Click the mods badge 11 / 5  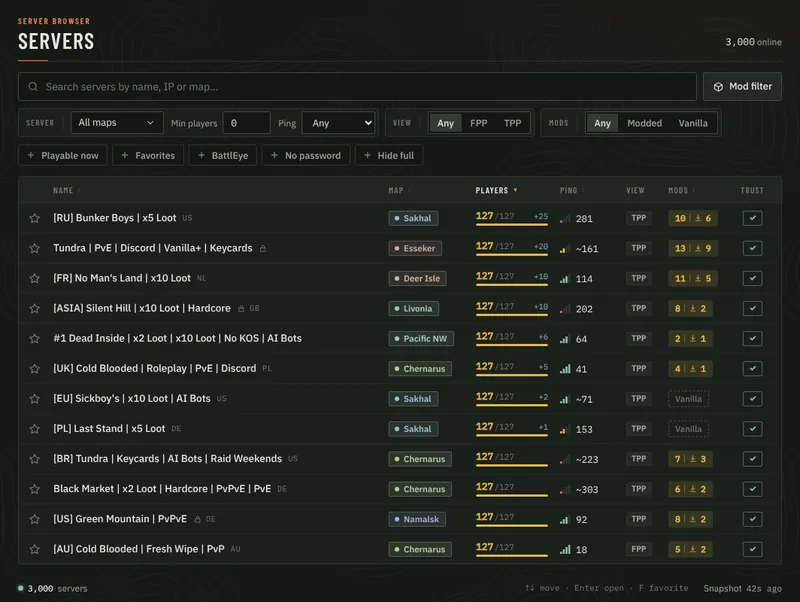(x=692, y=279)
